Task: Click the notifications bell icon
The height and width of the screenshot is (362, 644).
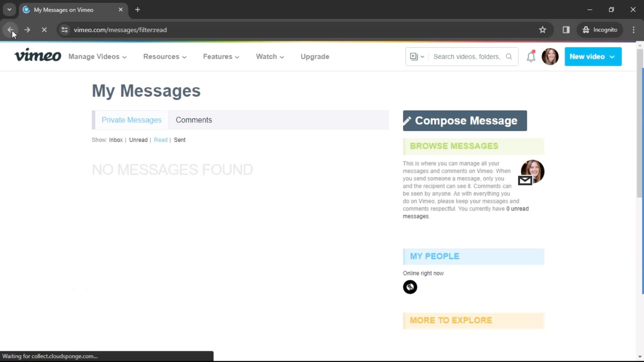Action: pos(531,57)
